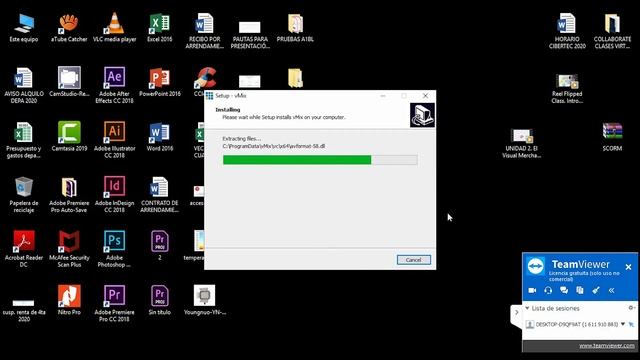This screenshot has height=360, width=640.
Task: Open Presupuesto y gastos depa... spreadsheet
Action: (24, 140)
